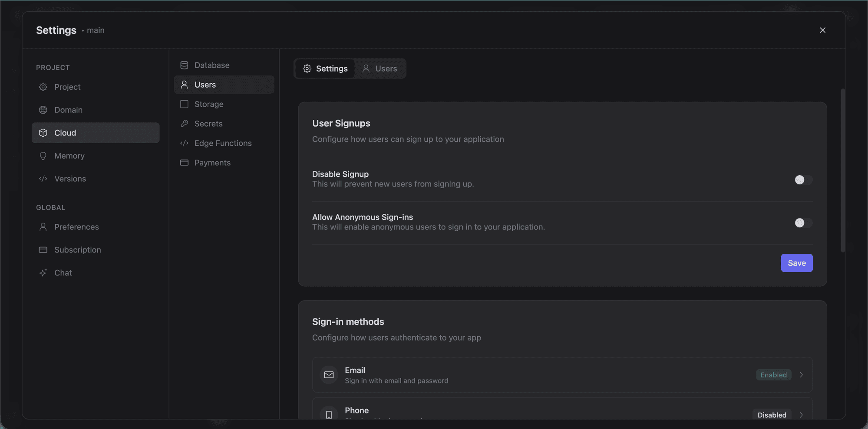Screen dimensions: 868x429
Task: Click the 'User Signups' heading
Action: point(341,123)
